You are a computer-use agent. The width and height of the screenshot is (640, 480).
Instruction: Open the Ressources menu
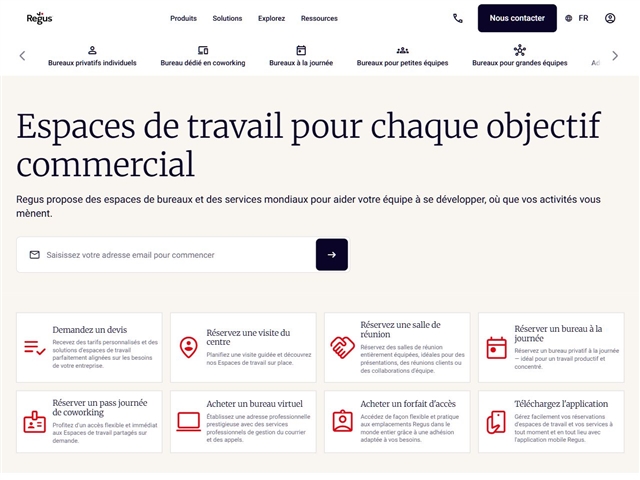[319, 18]
